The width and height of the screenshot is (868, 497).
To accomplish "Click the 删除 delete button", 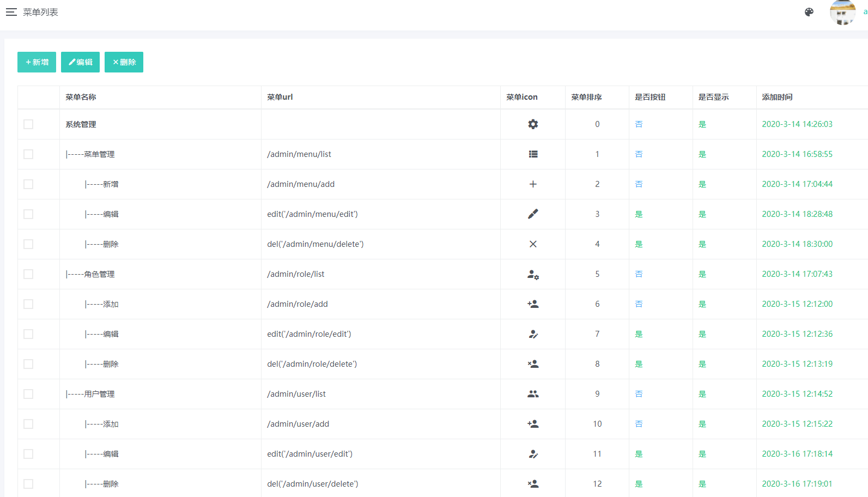I will point(124,62).
